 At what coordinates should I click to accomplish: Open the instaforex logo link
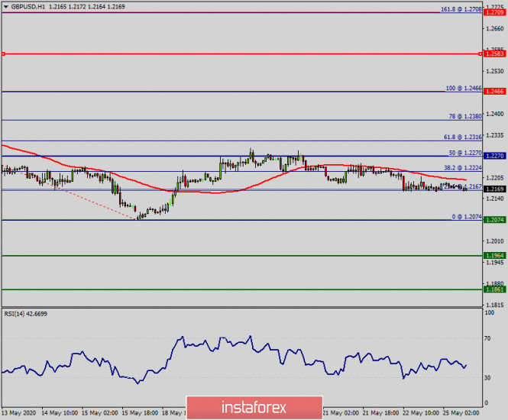(254, 405)
